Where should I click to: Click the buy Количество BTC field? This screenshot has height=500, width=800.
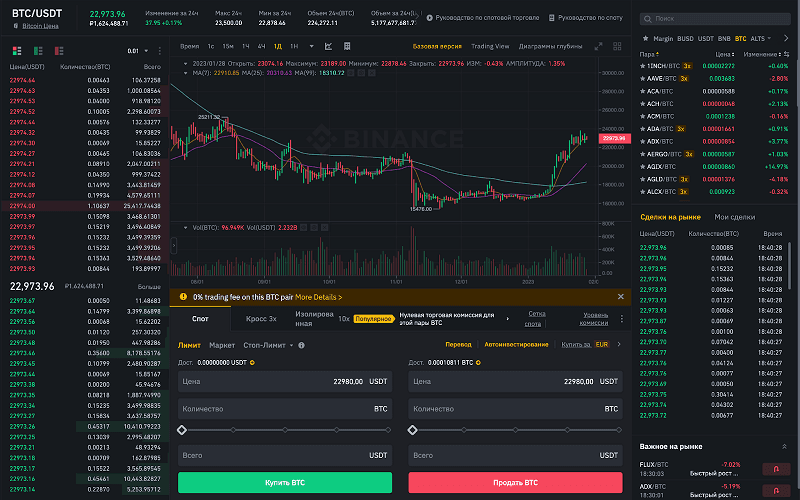point(285,409)
